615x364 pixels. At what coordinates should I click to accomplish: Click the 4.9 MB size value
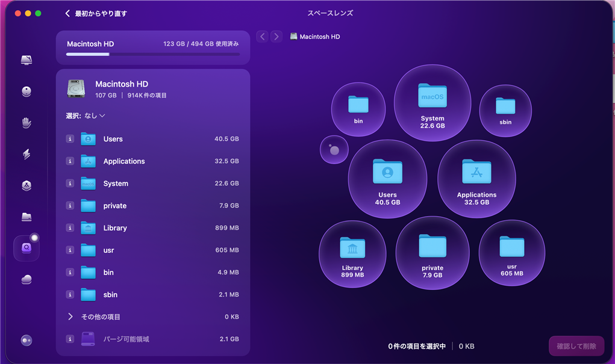click(228, 273)
